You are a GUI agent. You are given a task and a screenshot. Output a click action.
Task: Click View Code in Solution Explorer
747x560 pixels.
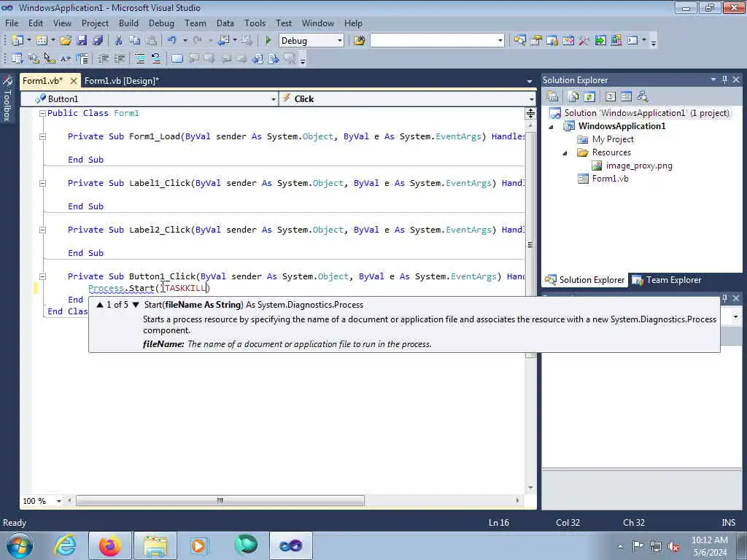[x=611, y=97]
